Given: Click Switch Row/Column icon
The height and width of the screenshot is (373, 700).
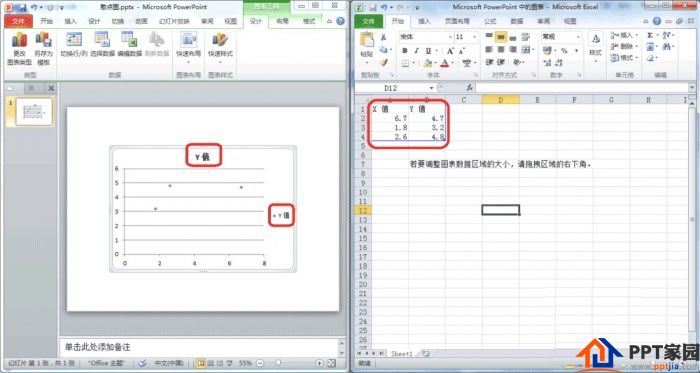Looking at the screenshot, I should tap(74, 45).
